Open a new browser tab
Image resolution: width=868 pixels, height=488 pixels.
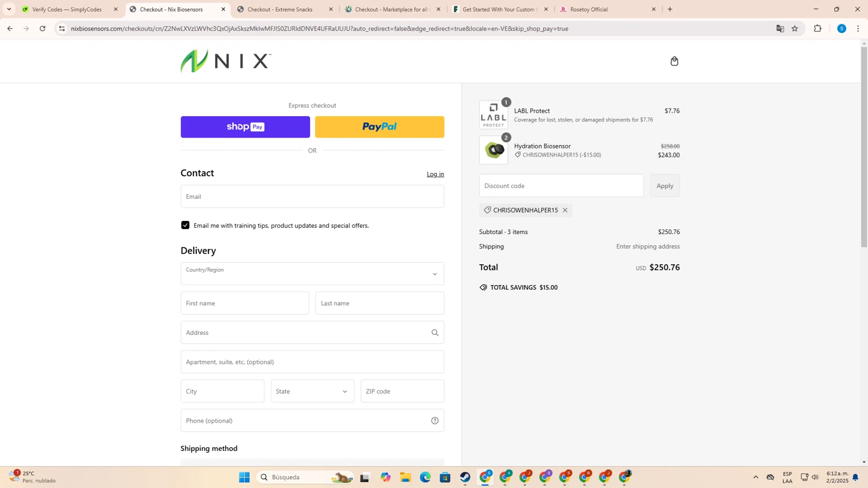point(670,9)
